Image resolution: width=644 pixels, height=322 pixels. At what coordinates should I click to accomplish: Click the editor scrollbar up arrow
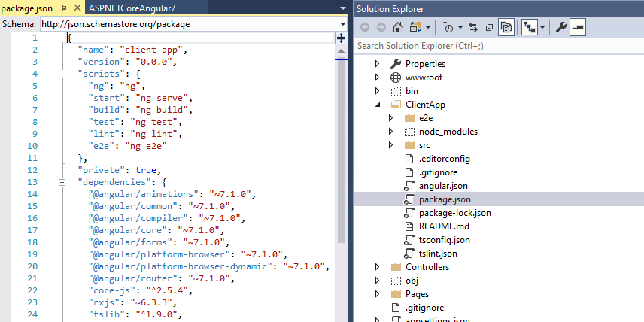(342, 51)
